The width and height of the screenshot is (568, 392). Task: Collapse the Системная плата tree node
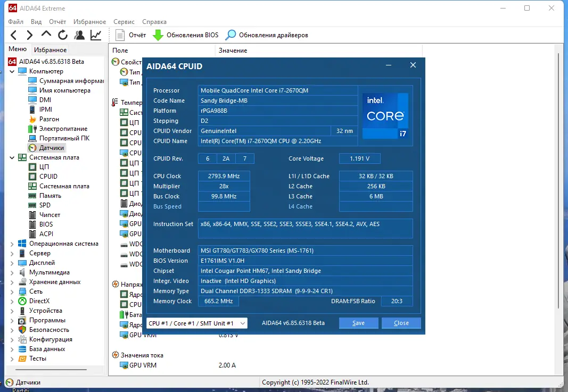click(12, 157)
